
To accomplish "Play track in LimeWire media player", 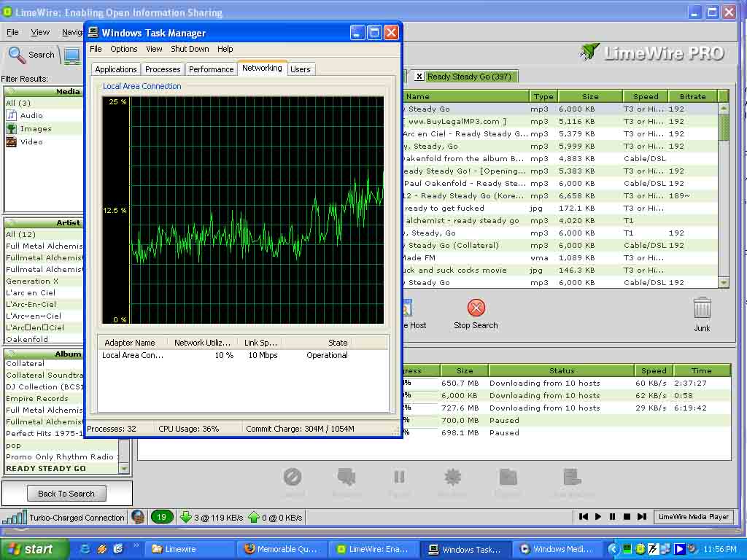I will click(598, 517).
